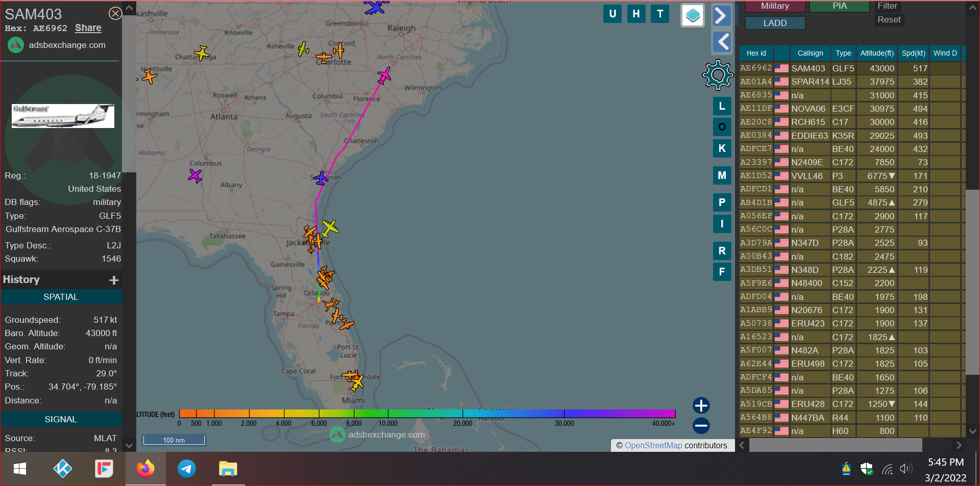Image resolution: width=980 pixels, height=486 pixels.
Task: Toggle the K map option button
Action: click(722, 148)
